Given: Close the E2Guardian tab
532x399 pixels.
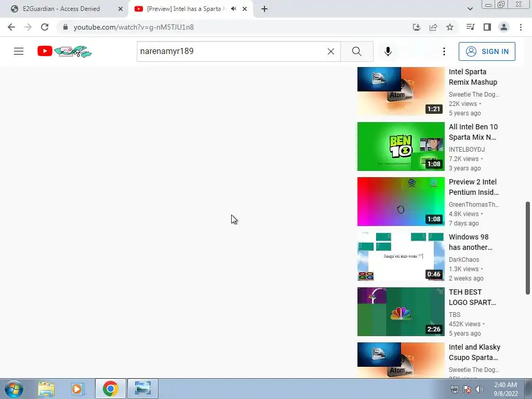Looking at the screenshot, I should pyautogui.click(x=121, y=9).
